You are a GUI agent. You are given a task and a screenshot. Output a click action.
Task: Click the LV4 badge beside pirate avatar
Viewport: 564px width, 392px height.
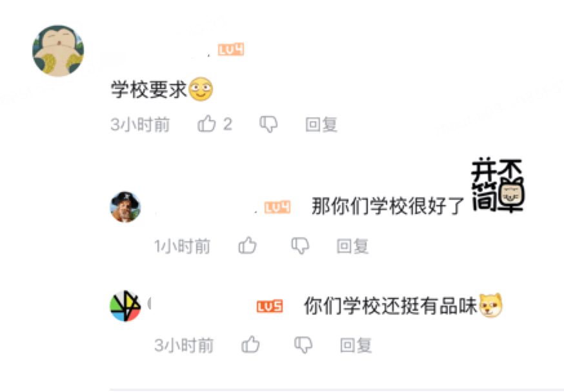pos(277,208)
